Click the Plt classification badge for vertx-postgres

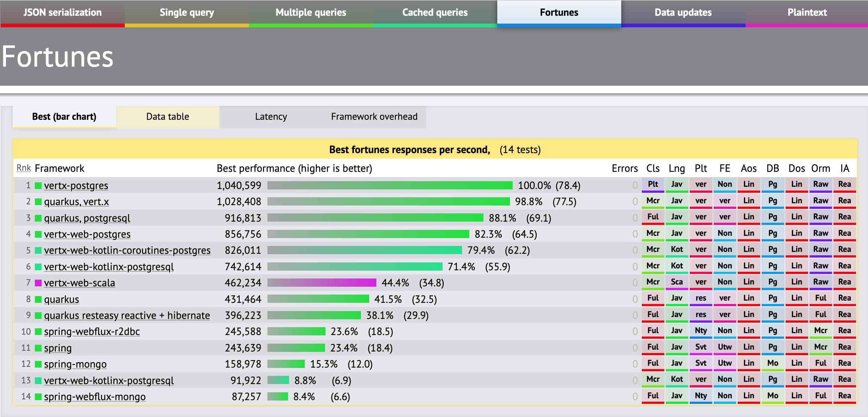(x=653, y=185)
